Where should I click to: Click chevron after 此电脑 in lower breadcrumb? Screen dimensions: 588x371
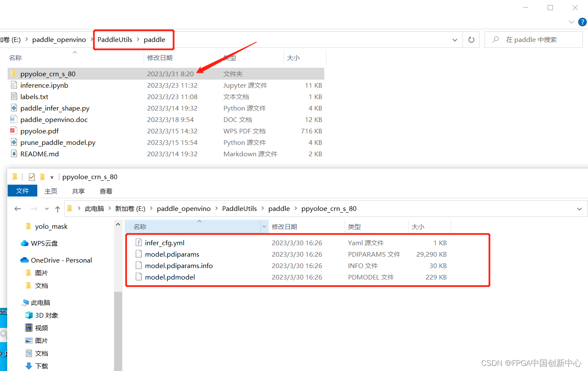click(109, 208)
